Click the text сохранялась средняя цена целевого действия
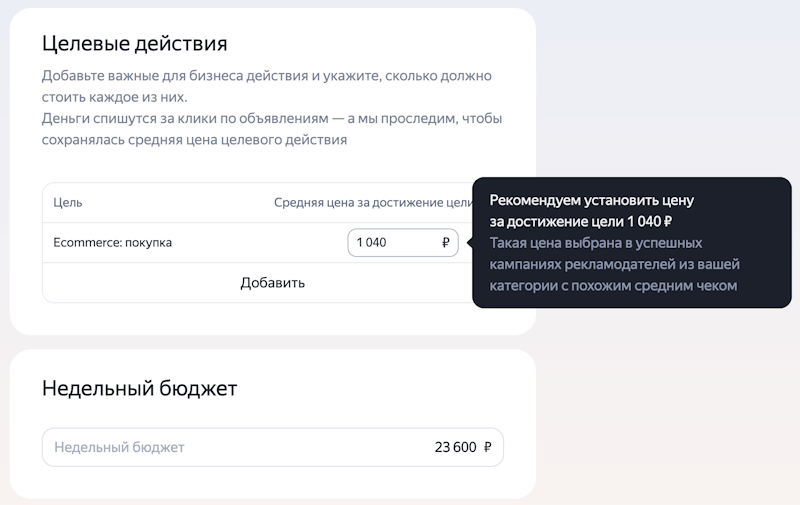 (194, 140)
